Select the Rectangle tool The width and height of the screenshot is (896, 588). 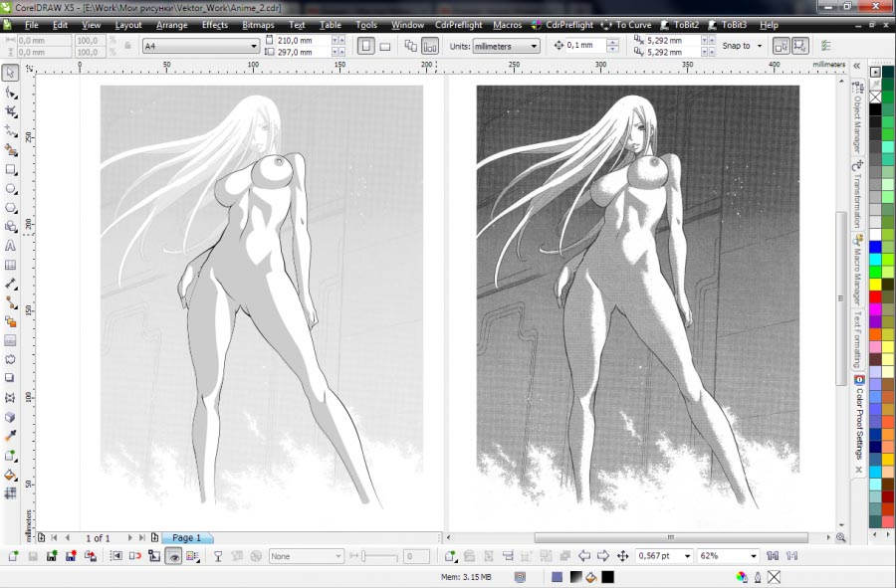[x=10, y=169]
